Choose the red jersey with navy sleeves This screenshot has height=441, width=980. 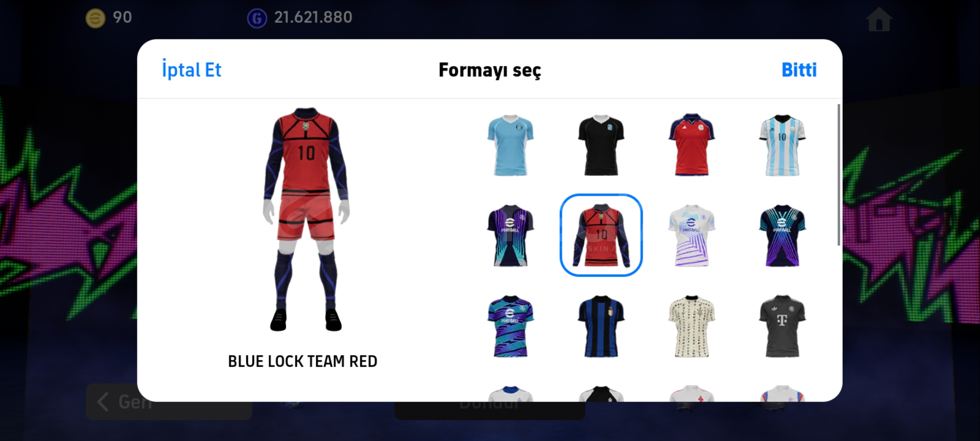click(x=692, y=145)
